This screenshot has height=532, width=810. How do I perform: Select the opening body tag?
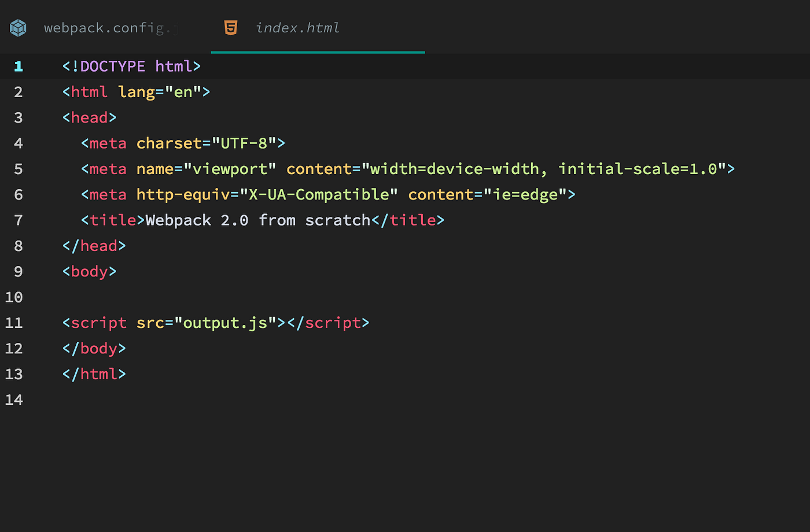tap(89, 271)
